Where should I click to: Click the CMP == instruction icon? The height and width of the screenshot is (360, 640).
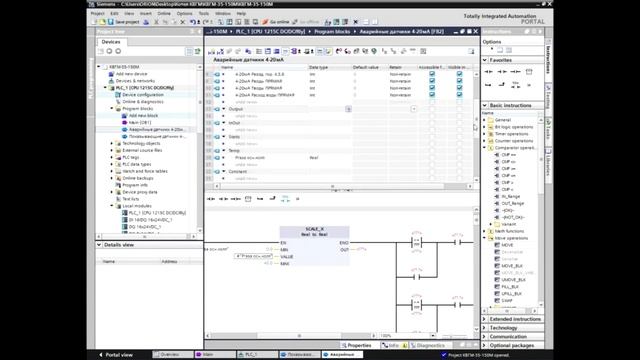point(497,155)
